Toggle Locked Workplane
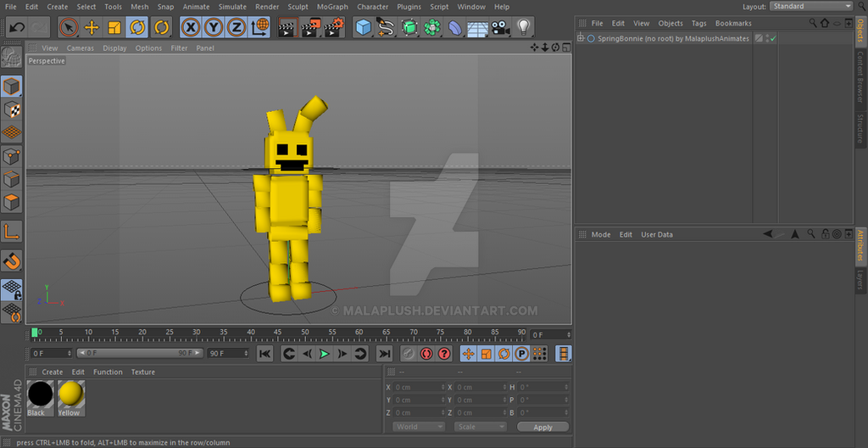 coord(12,288)
